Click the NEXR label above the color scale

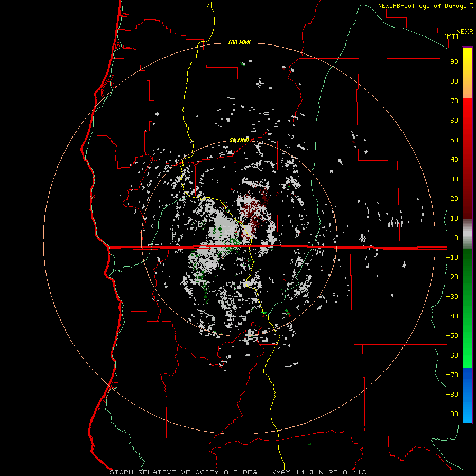pos(465,32)
